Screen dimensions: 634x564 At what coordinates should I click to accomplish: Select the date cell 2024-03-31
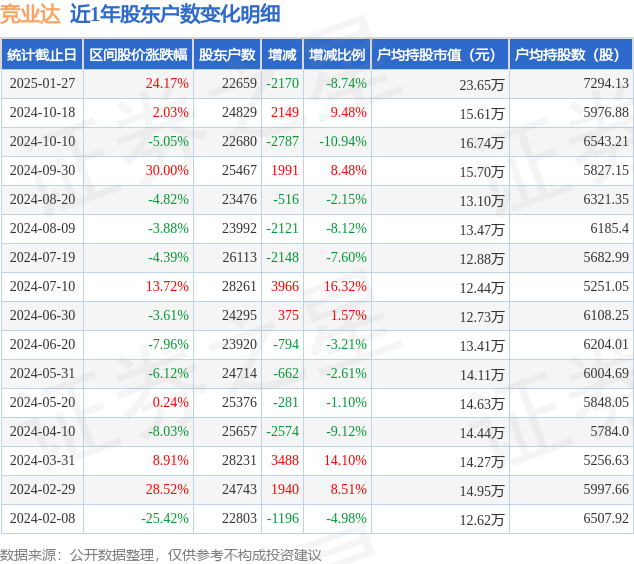(42, 460)
